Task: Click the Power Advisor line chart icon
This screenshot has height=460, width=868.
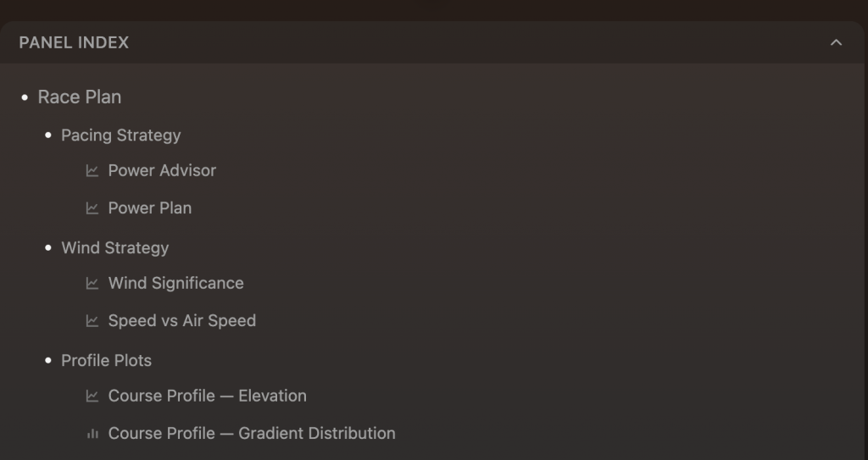Action: (x=92, y=170)
